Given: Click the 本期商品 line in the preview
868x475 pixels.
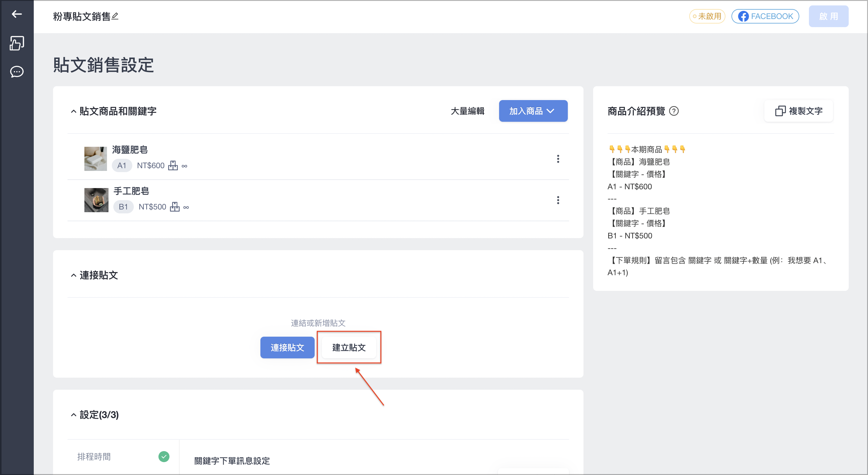Looking at the screenshot, I should click(x=646, y=149).
